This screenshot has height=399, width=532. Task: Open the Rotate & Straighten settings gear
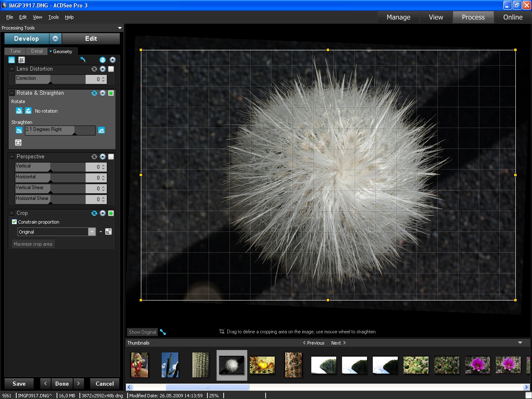point(103,93)
